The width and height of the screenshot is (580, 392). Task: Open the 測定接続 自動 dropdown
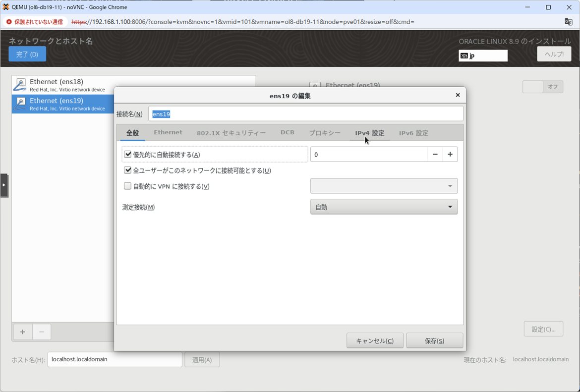[384, 207]
